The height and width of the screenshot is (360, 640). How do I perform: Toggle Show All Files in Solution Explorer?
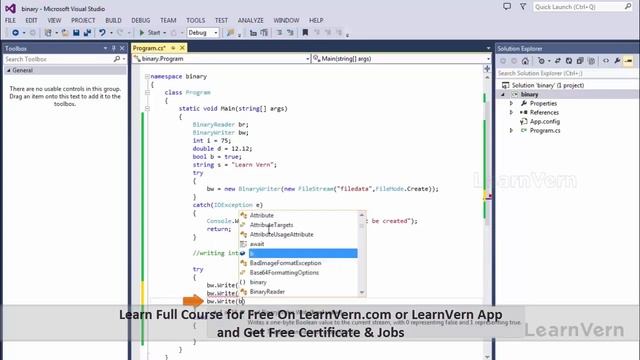point(591,61)
